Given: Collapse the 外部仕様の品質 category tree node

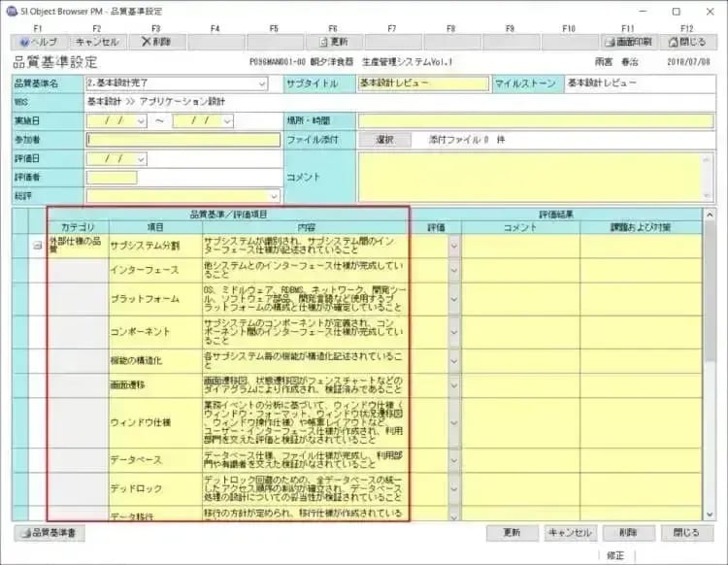Looking at the screenshot, I should (38, 246).
